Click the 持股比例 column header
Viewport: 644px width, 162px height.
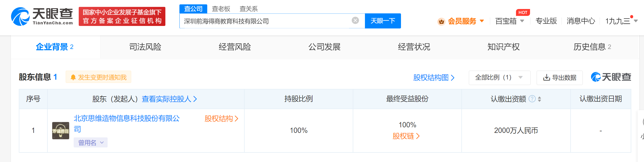(x=299, y=99)
